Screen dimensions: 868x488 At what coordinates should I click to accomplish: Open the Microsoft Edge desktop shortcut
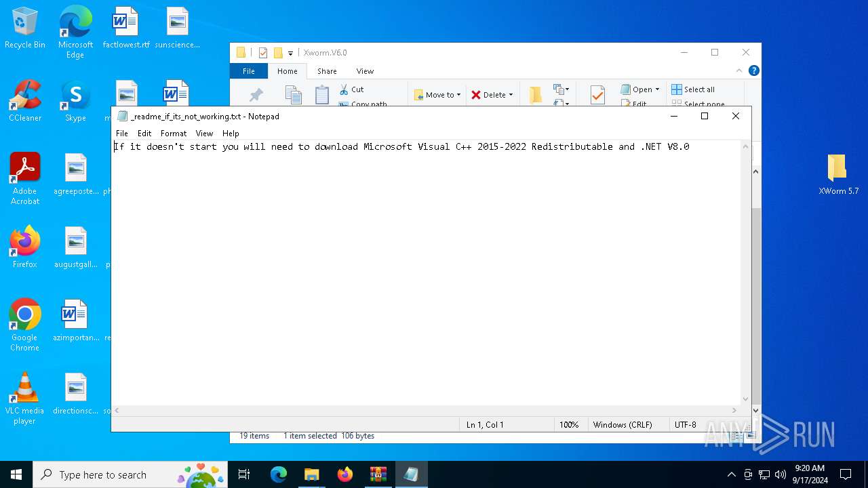pyautogui.click(x=75, y=33)
